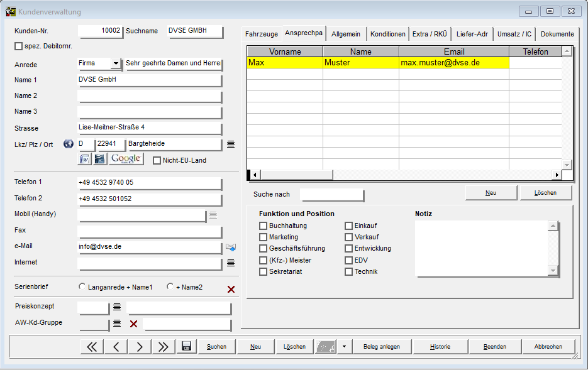Tick the Nicht-EU-Land checkbox

pyautogui.click(x=157, y=161)
